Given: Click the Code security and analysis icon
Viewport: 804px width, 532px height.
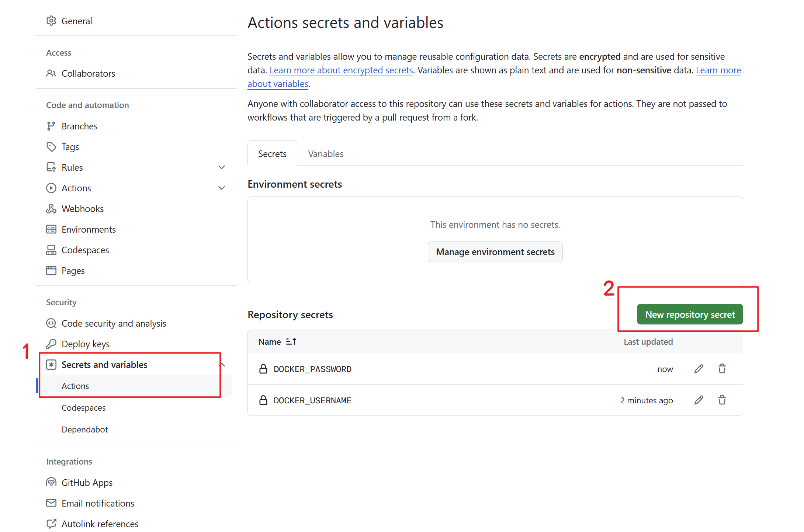Looking at the screenshot, I should (x=51, y=323).
